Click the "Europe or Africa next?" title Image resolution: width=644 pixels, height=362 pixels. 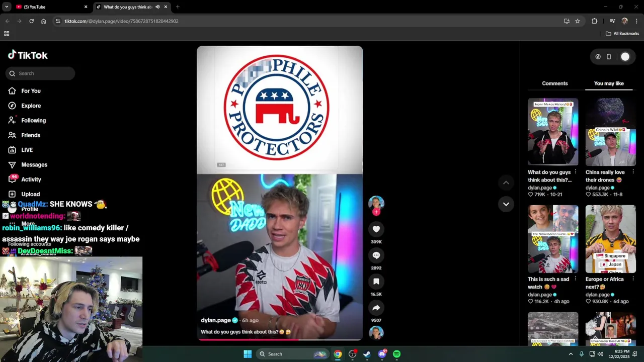pyautogui.click(x=604, y=283)
